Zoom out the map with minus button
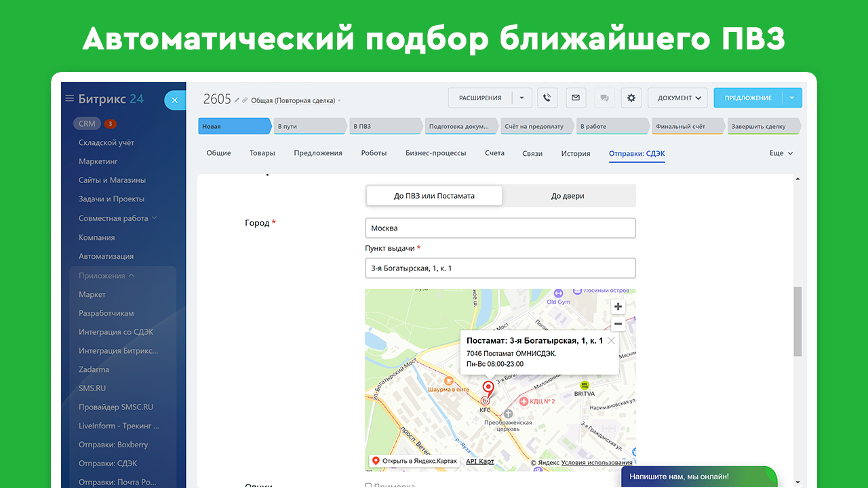Image resolution: width=868 pixels, height=488 pixels. [x=618, y=325]
